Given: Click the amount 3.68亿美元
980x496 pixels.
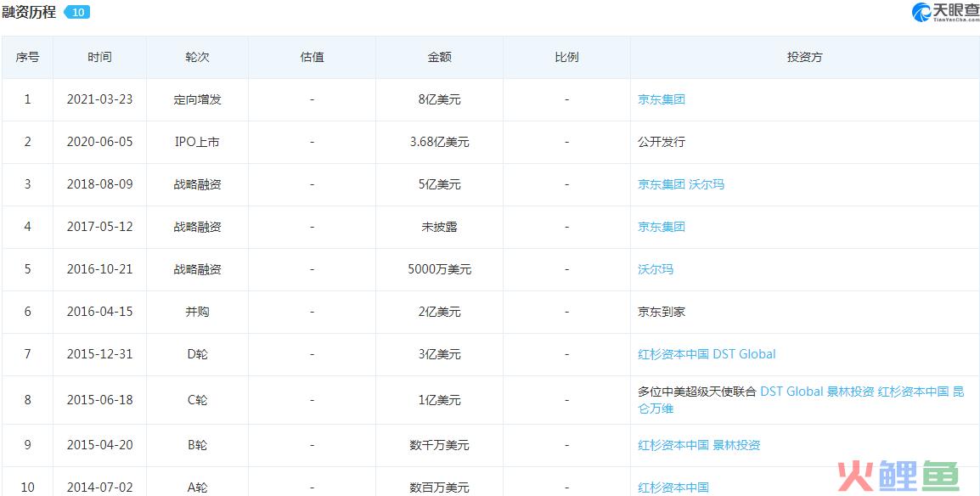Looking at the screenshot, I should (439, 142).
